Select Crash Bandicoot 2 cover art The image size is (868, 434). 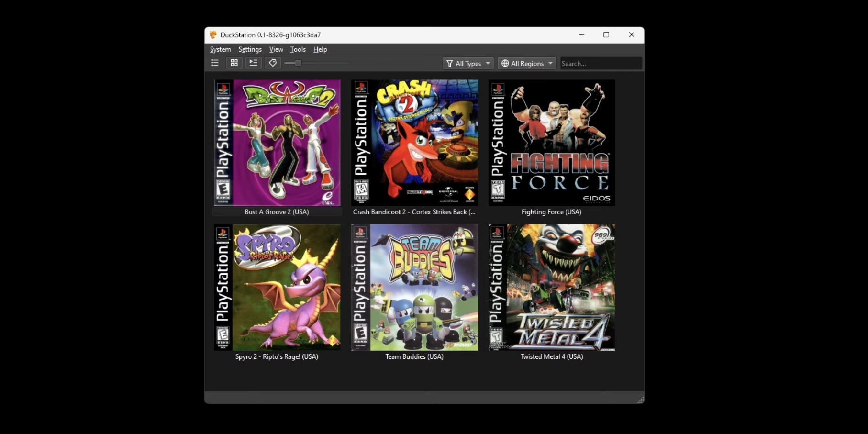click(x=414, y=143)
